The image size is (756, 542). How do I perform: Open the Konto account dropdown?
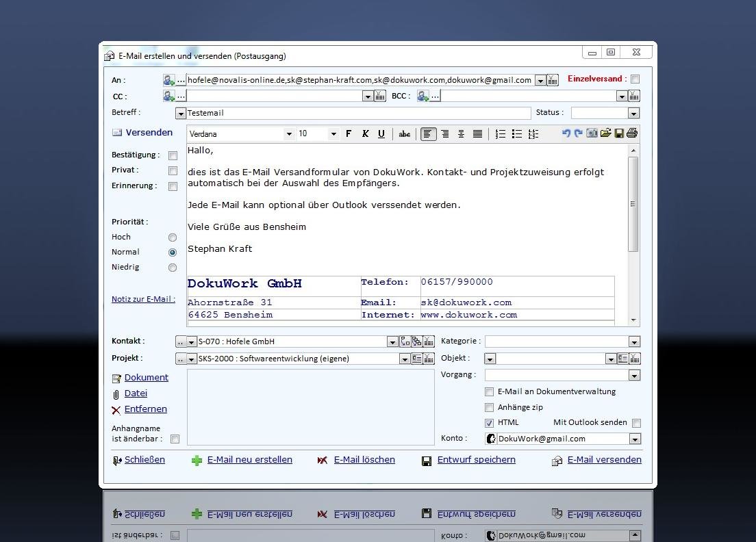click(x=635, y=439)
